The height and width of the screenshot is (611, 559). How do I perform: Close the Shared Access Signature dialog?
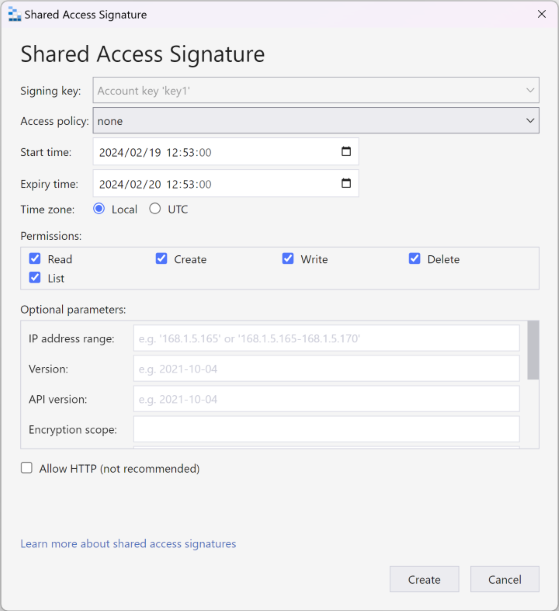pyautogui.click(x=541, y=14)
